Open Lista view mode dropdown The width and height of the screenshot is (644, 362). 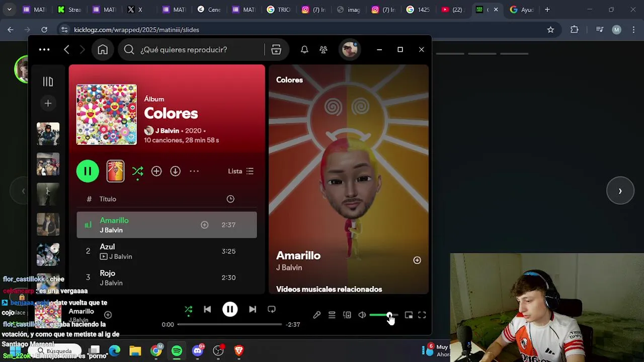[241, 171]
